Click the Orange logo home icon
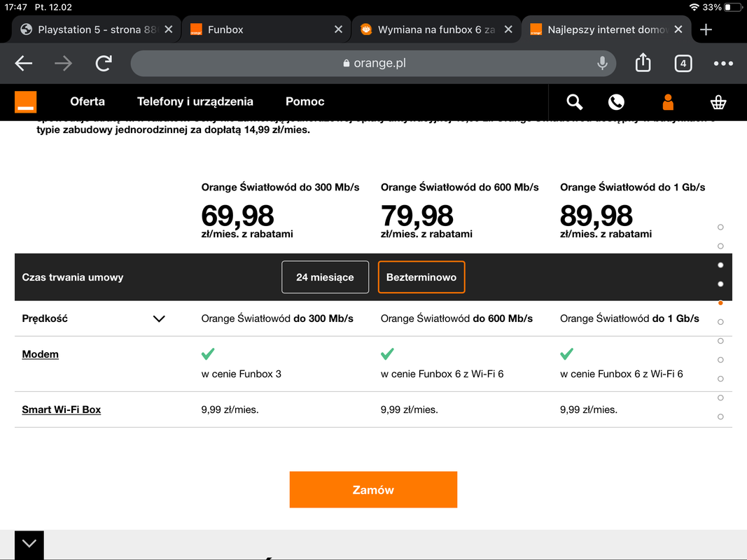This screenshot has width=747, height=560. coord(25,102)
